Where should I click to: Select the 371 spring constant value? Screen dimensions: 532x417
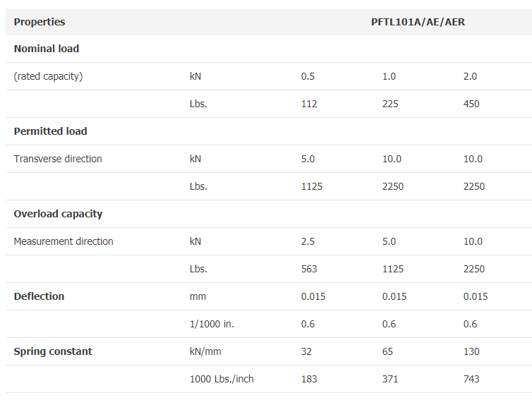click(390, 379)
